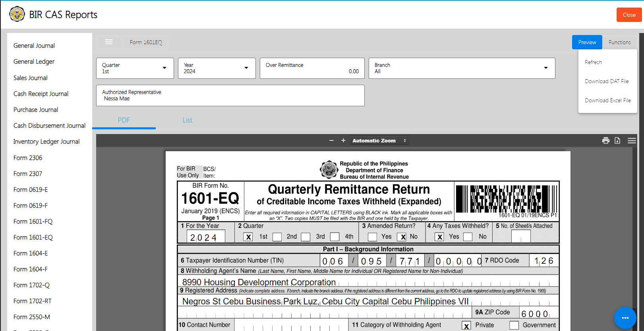Viewport: 644px width, 331px height.
Task: Open Form 0619-F
Action: 31,206
